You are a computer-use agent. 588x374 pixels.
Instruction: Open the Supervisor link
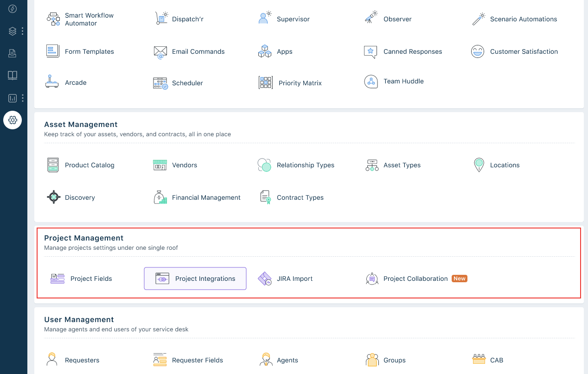[x=293, y=19]
